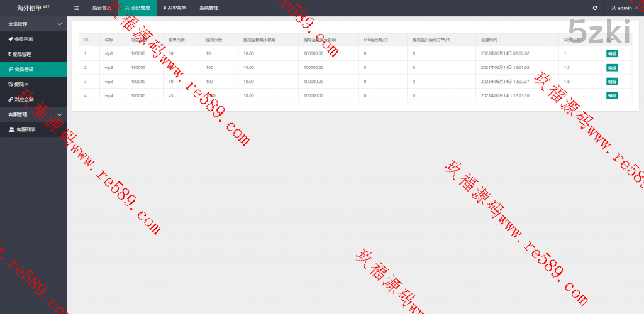Click the 10.00 minimum in vip1 row
Image resolution: width=644 pixels, height=314 pixels.
point(248,54)
